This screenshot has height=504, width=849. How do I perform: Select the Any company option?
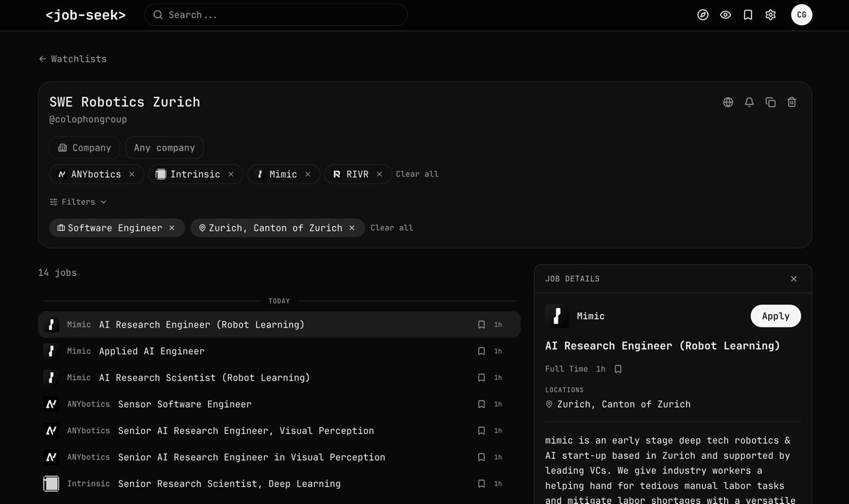[164, 148]
